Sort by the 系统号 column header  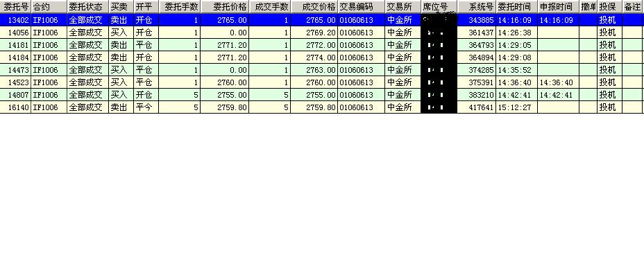pos(477,7)
